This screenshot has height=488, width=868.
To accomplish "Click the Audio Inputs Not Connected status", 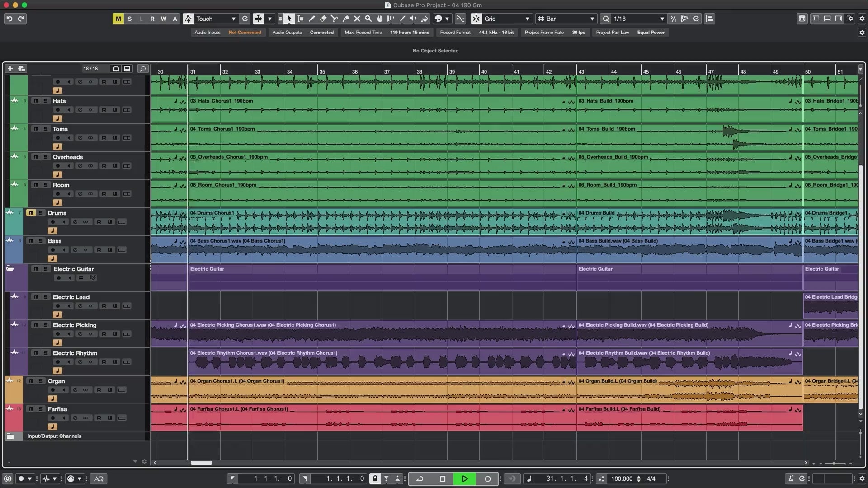I will tap(245, 32).
